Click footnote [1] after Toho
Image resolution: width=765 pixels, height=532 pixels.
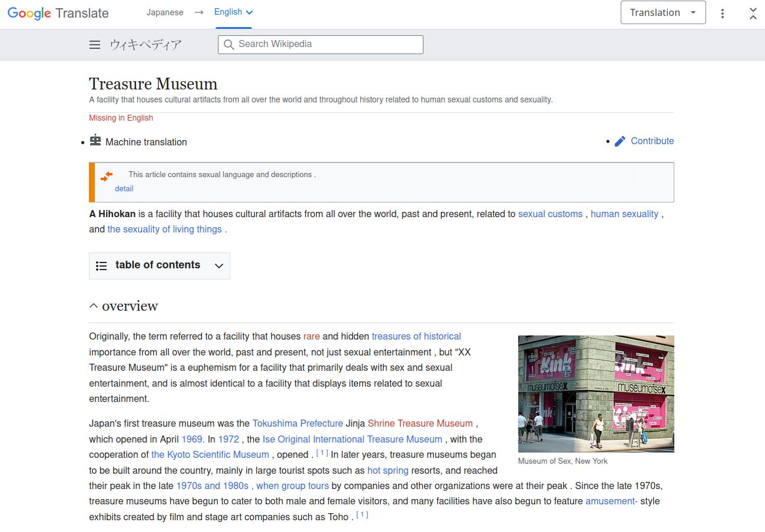tap(362, 515)
